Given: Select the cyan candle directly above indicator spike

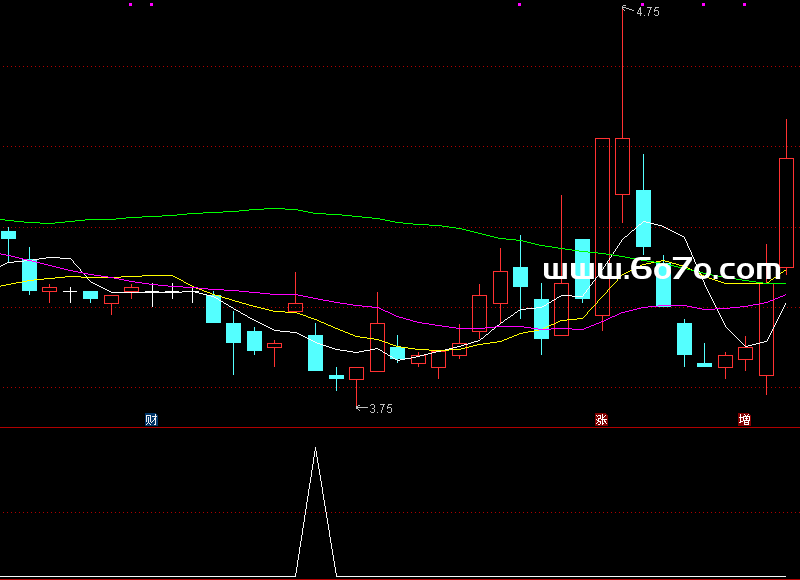Looking at the screenshot, I should (x=315, y=352).
